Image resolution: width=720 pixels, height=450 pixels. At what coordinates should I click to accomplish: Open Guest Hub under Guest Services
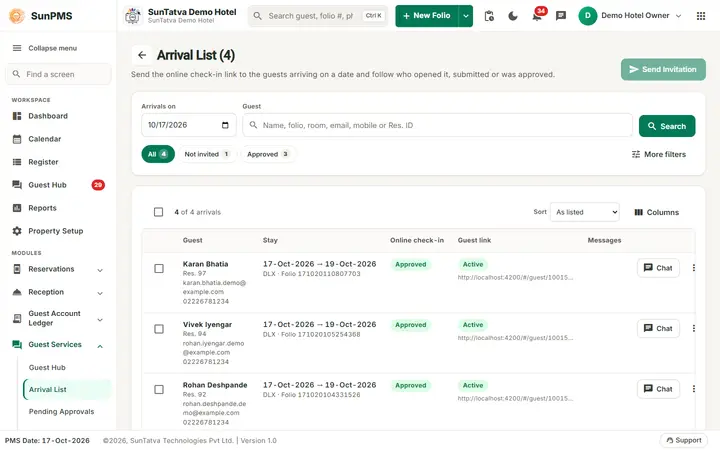[47, 368]
